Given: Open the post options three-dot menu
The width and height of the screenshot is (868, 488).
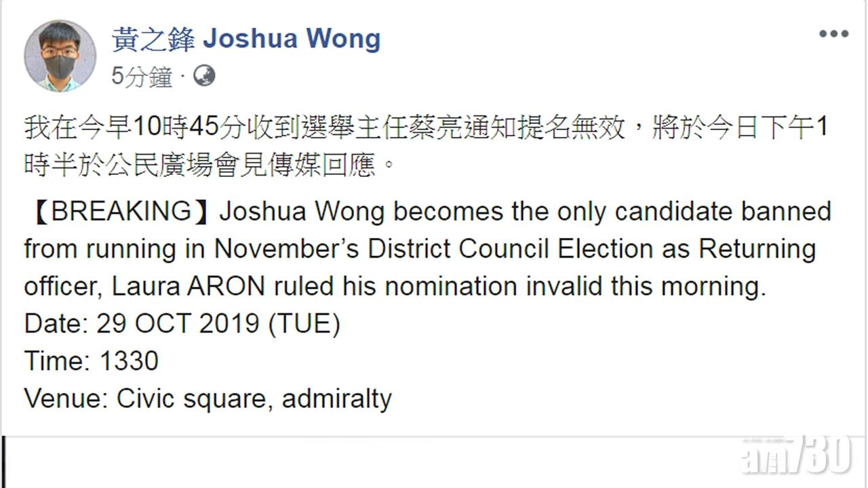Looking at the screenshot, I should (x=833, y=34).
